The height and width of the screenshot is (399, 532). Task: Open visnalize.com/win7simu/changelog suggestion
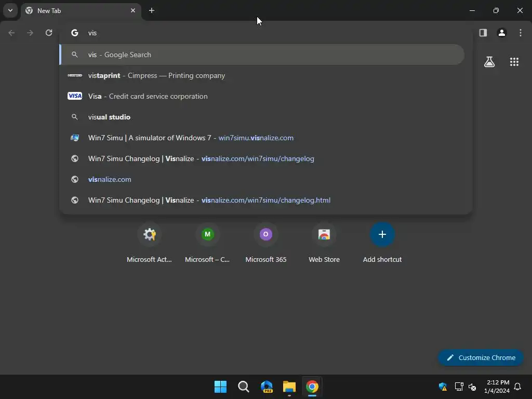click(262, 158)
